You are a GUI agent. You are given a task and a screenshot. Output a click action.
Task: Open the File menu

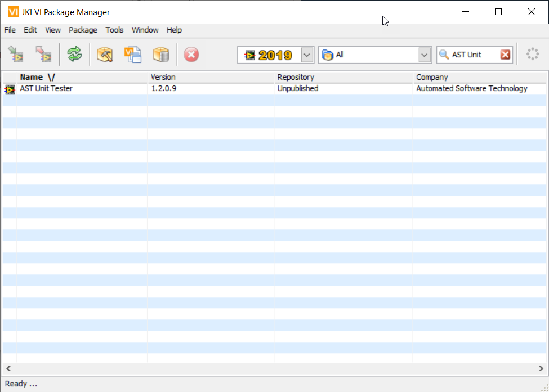pos(10,30)
